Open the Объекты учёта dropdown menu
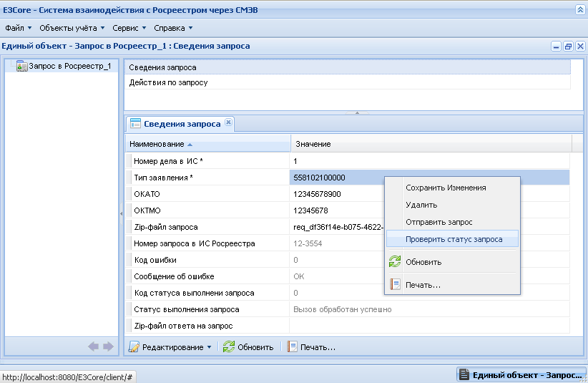The width and height of the screenshot is (588, 383). [x=72, y=28]
